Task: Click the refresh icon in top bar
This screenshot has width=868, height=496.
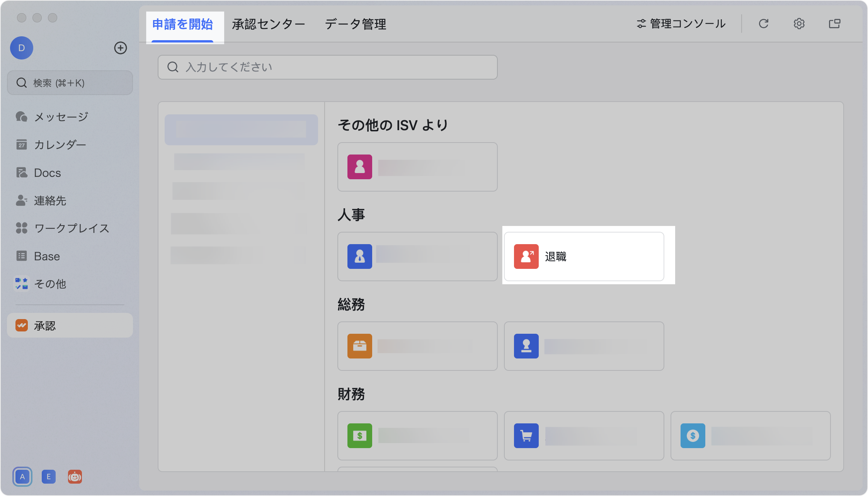Action: [763, 24]
